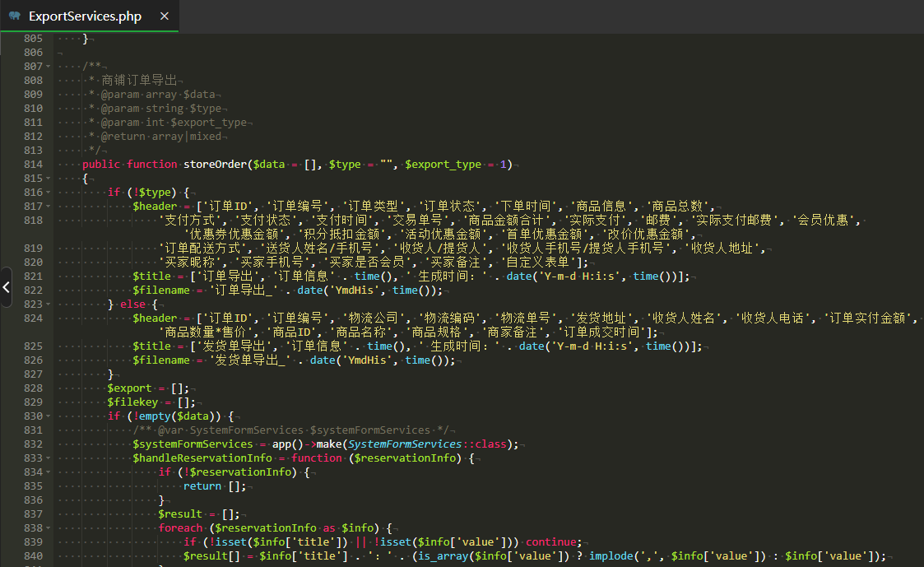Image resolution: width=924 pixels, height=567 pixels.
Task: Fold the storeOrder function body at line 815
Action: point(49,179)
